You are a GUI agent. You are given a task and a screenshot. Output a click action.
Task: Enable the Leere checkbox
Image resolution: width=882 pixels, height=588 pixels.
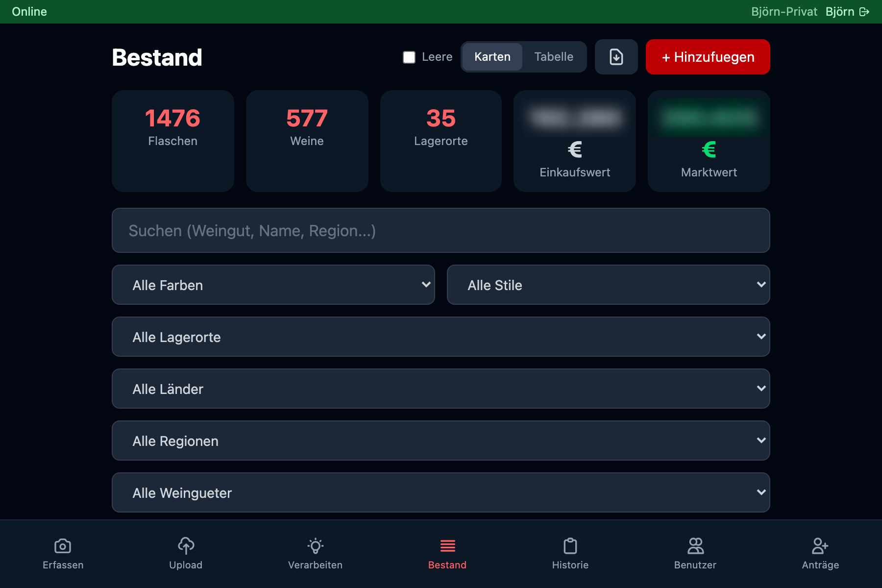point(409,57)
